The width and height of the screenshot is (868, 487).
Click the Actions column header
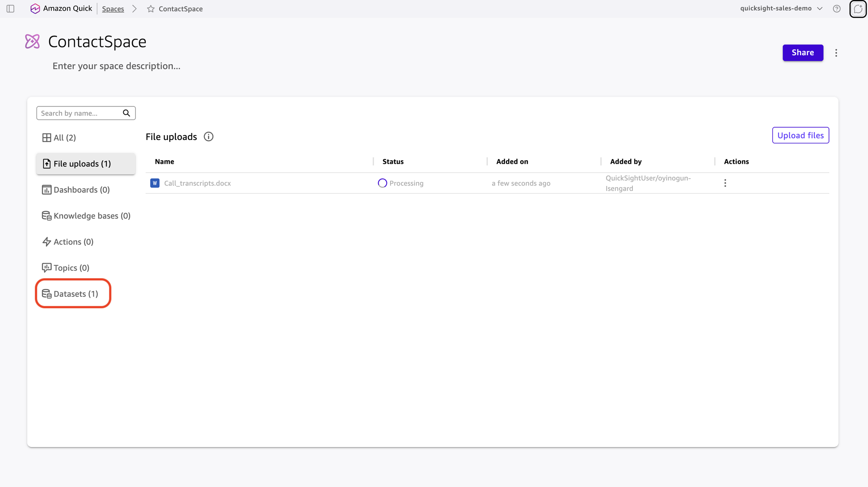(x=736, y=162)
